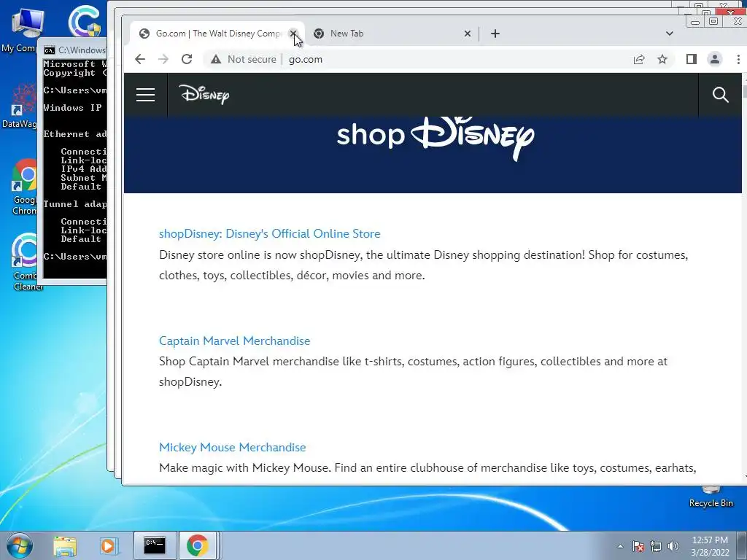Go back to previous page in Chrome
Image resolution: width=747 pixels, height=560 pixels.
139,59
